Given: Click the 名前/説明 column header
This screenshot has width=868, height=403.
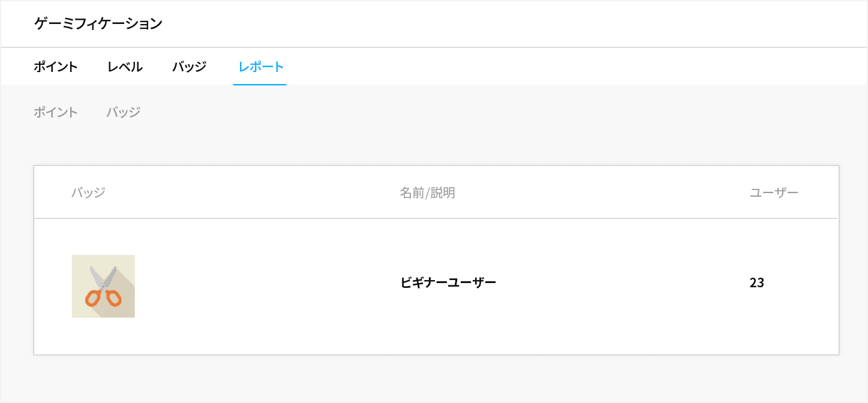Looking at the screenshot, I should 428,193.
